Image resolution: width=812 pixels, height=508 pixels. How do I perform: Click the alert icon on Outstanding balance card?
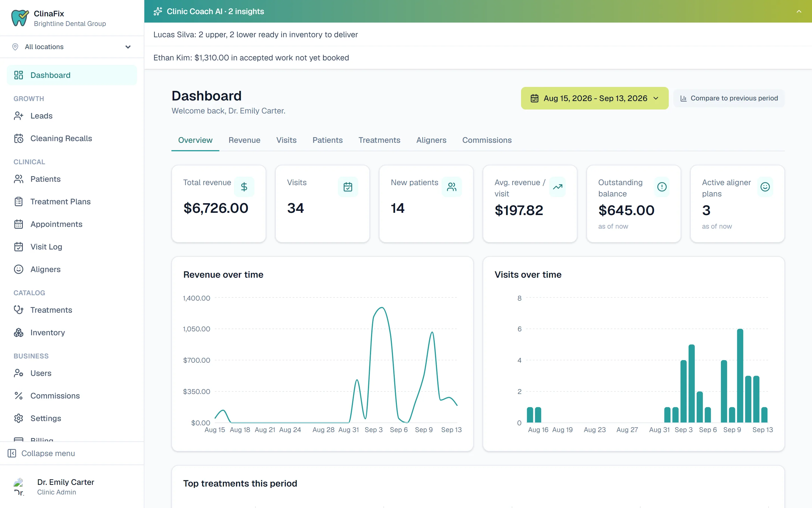click(662, 187)
